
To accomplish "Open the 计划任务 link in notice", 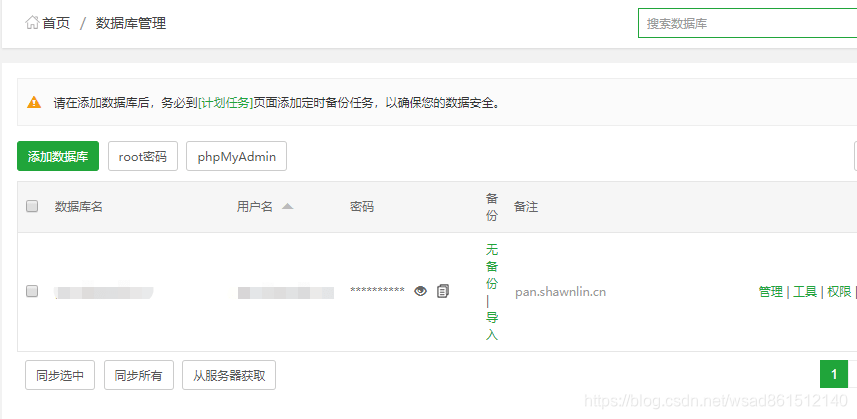I will point(226,103).
